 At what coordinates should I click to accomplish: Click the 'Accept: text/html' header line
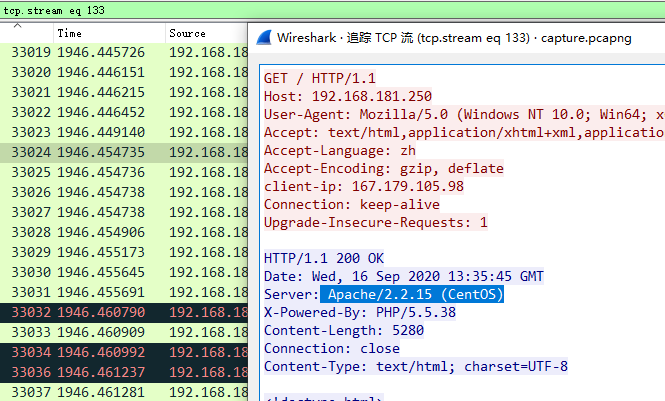(x=464, y=133)
